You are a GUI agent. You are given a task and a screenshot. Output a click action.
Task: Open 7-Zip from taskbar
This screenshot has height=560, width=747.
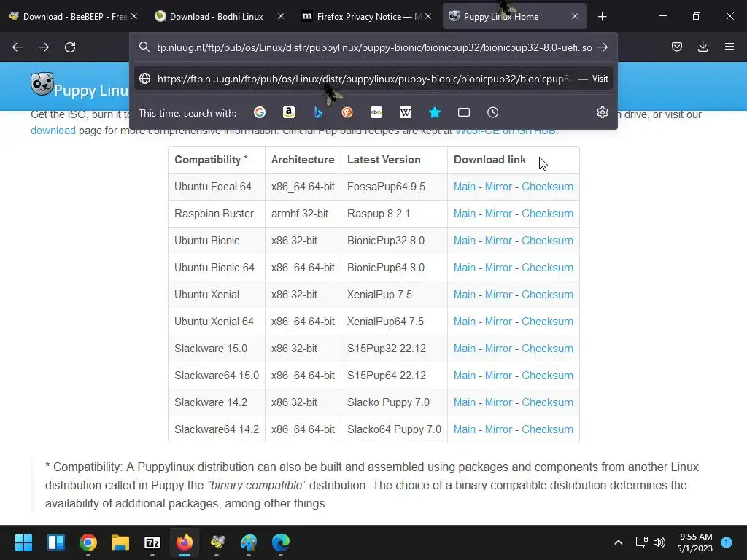point(152,542)
